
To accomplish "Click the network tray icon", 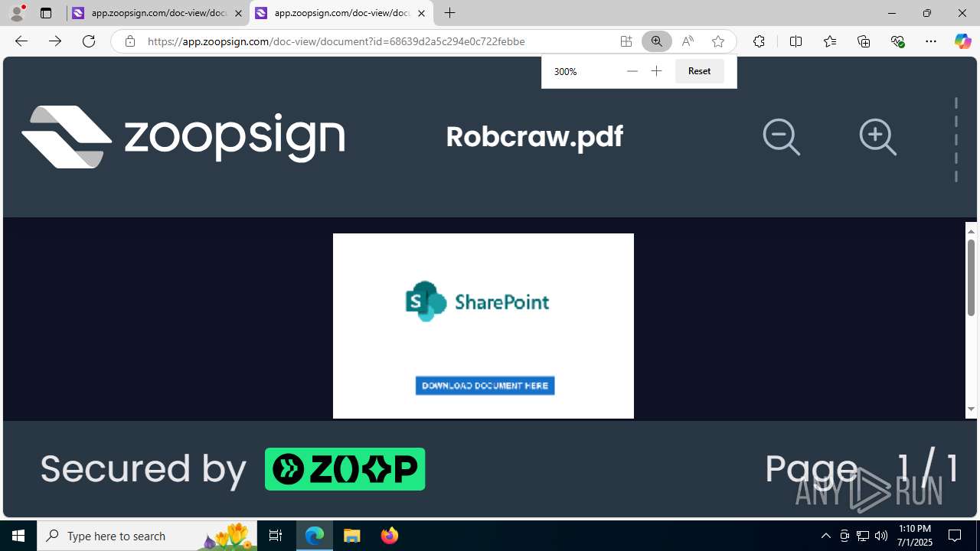I will 863,536.
